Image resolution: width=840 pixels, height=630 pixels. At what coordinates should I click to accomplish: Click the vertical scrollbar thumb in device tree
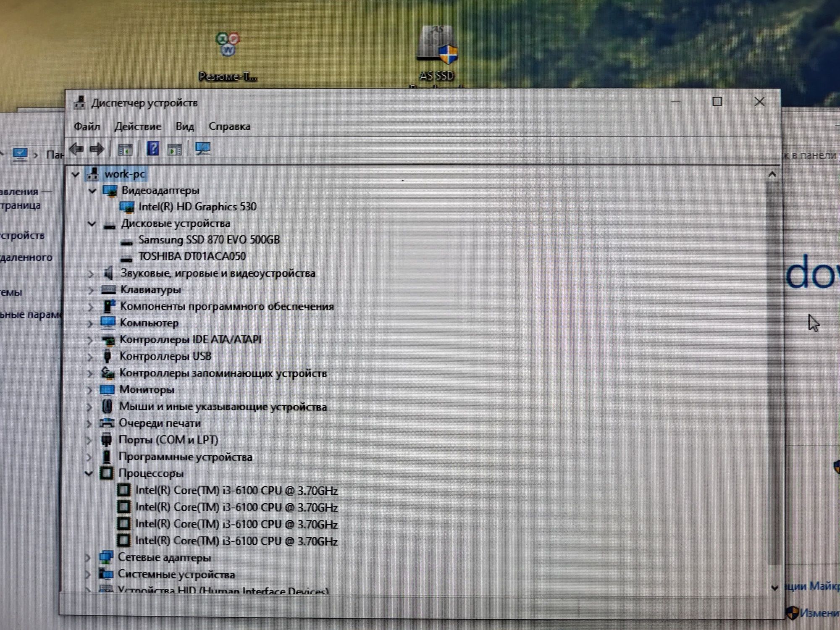[x=773, y=374]
